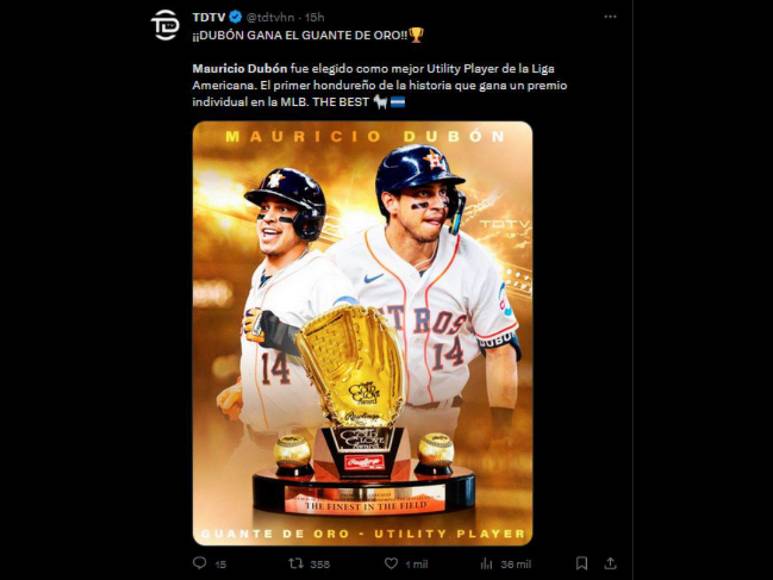The height and width of the screenshot is (580, 773).
Task: Like the tweet with the heart icon
Action: 391,563
